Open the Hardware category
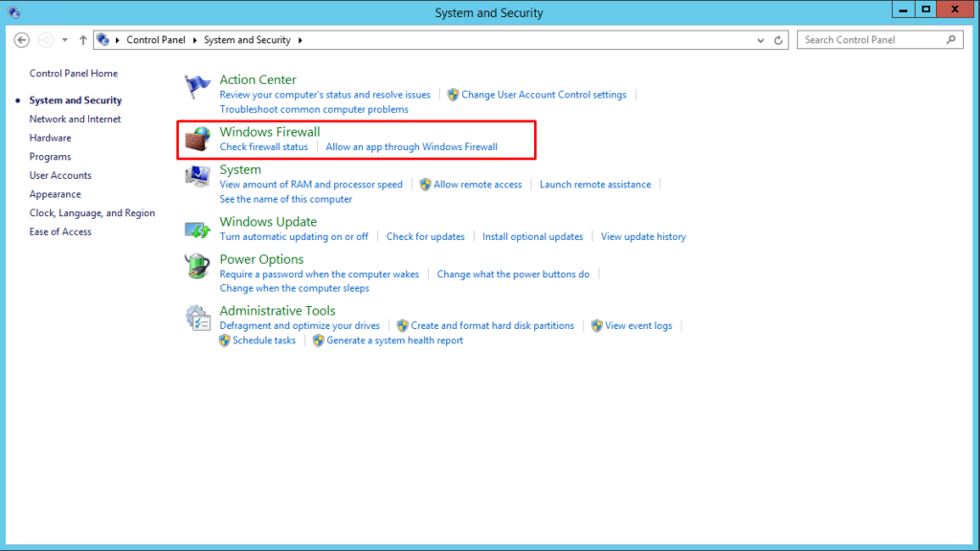980x551 pixels. (50, 138)
